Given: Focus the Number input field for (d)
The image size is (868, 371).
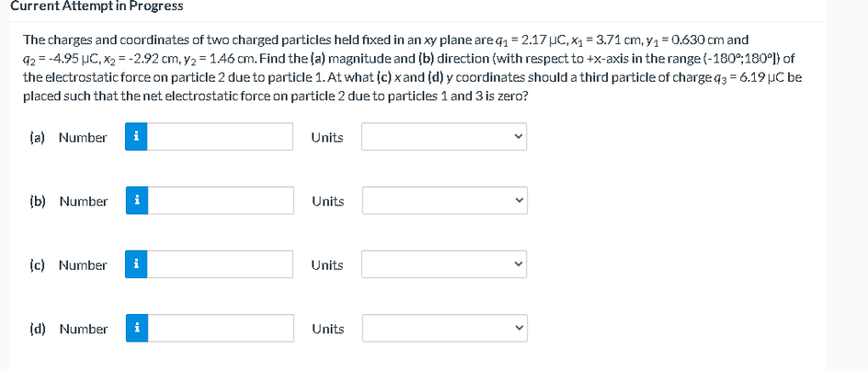Looking at the screenshot, I should coord(221,329).
